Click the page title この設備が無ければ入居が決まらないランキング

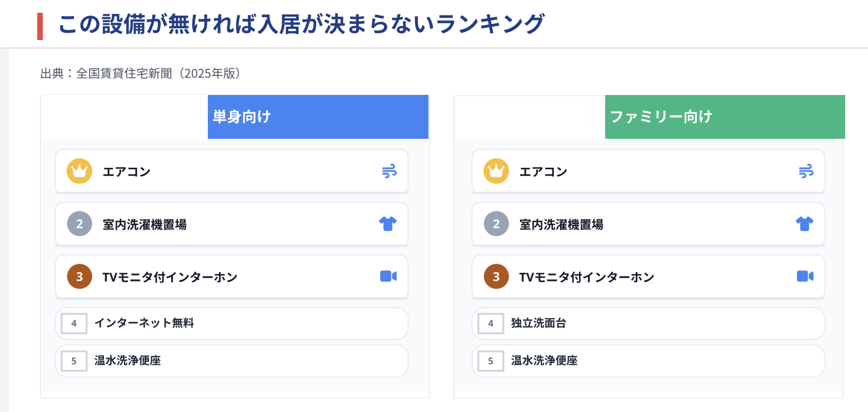[301, 24]
